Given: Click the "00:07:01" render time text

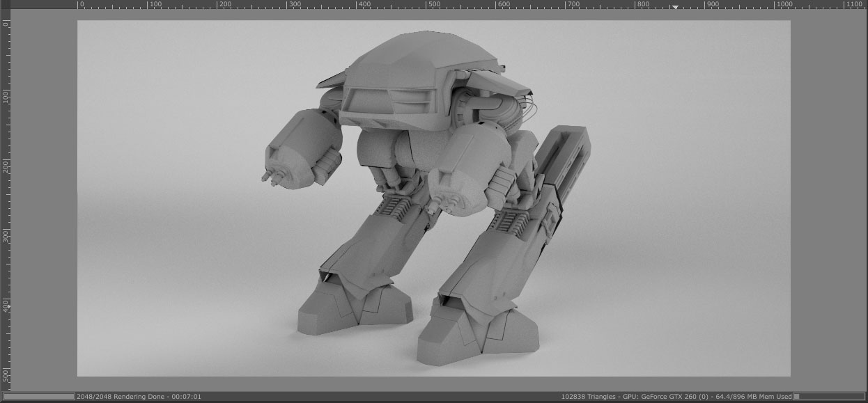Looking at the screenshot, I should coord(186,397).
